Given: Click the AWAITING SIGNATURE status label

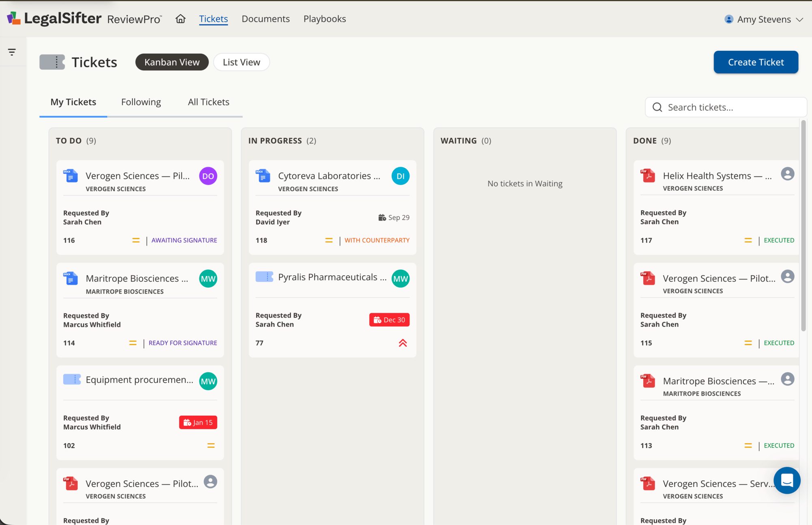Looking at the screenshot, I should 184,240.
